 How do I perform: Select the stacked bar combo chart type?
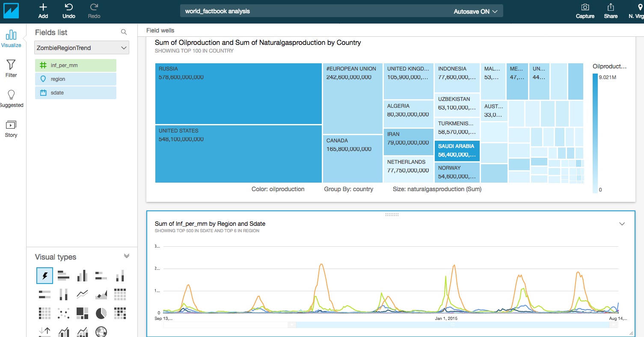coord(82,331)
